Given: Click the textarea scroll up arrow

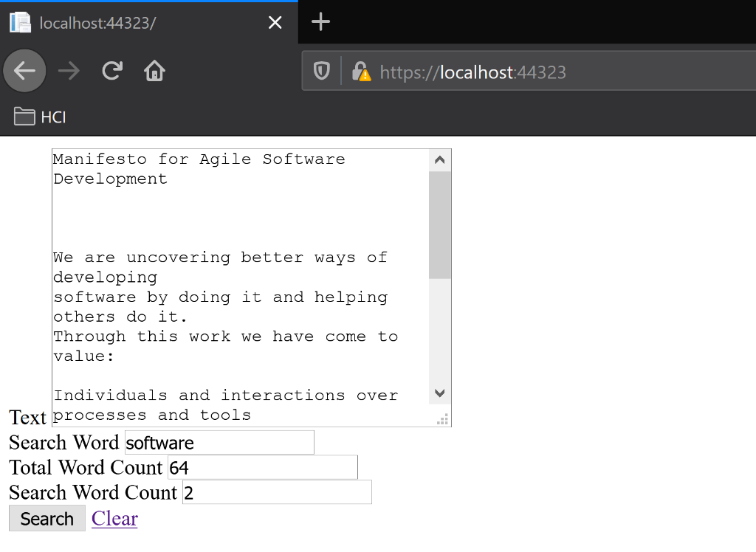Looking at the screenshot, I should point(440,160).
